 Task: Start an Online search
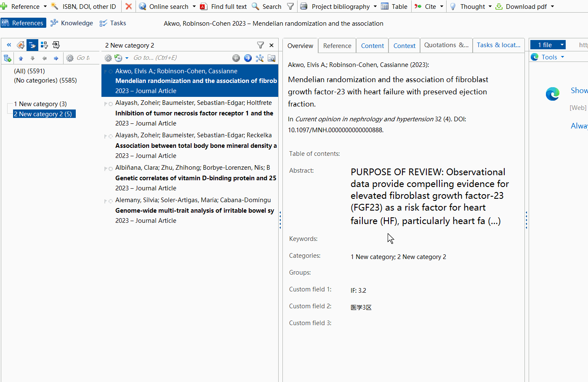164,6
